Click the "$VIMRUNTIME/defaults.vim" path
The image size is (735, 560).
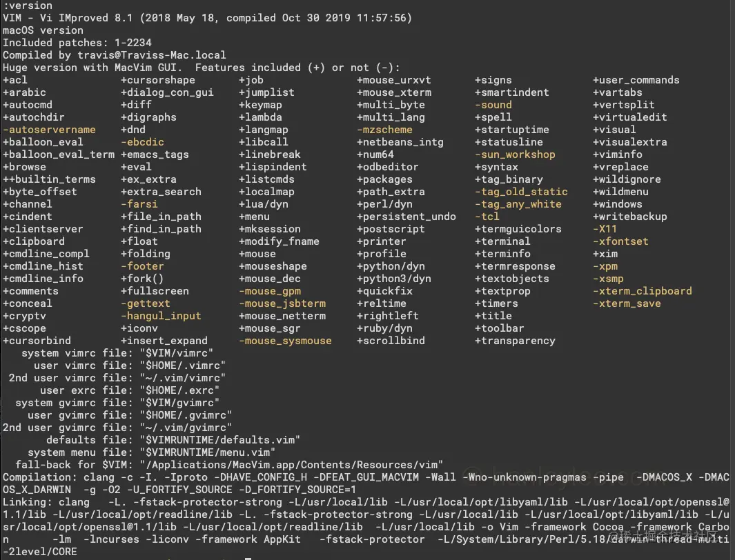[220, 440]
